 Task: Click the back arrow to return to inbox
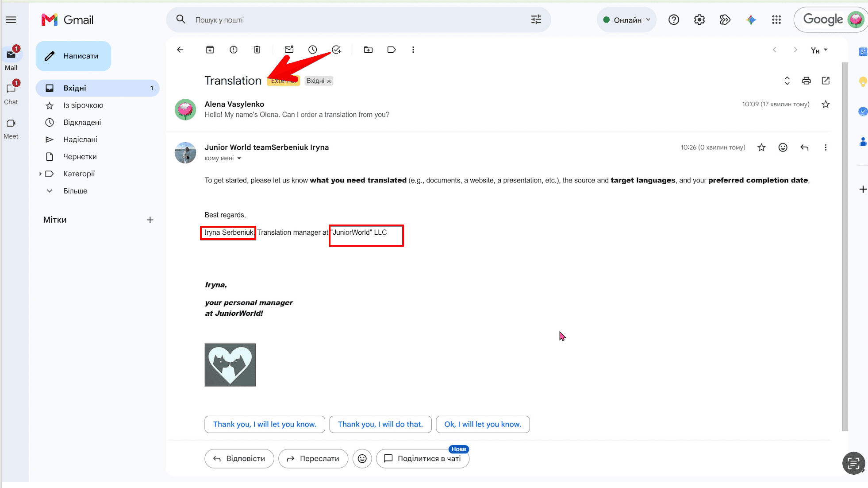click(x=180, y=50)
